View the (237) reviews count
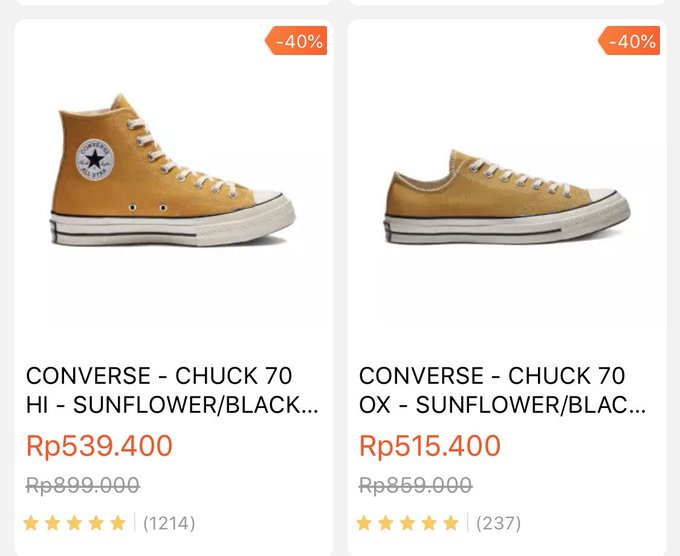 pos(498,523)
